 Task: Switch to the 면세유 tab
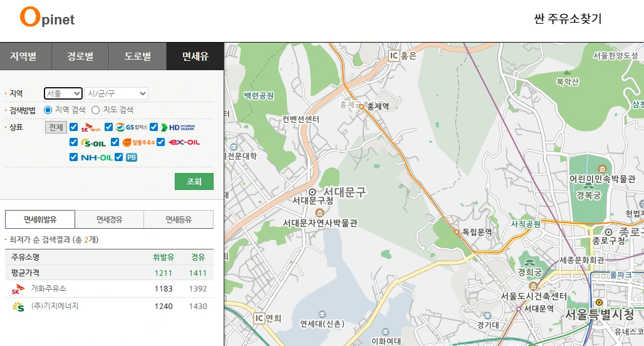195,56
